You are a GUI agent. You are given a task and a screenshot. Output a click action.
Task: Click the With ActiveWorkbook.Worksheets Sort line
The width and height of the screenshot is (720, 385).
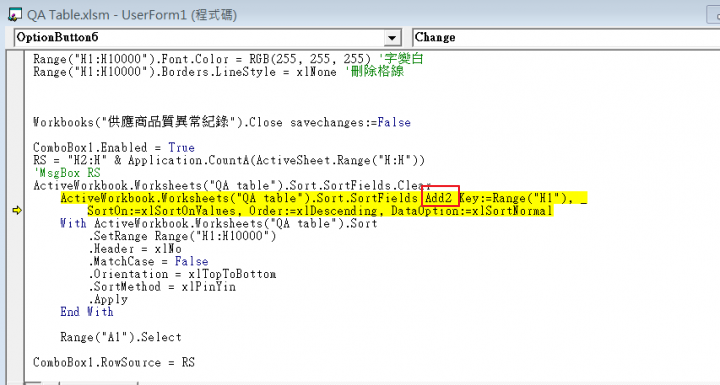[219, 223]
